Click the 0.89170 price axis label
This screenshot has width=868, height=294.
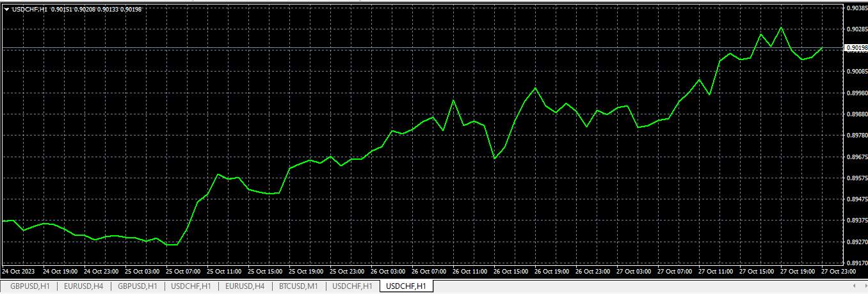(856, 263)
